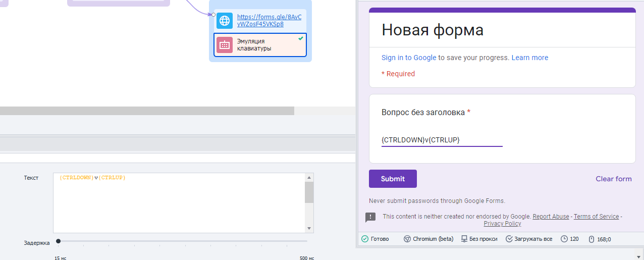Image resolution: width=644 pixels, height=260 pixels.
Task: Click the Submit button
Action: (393, 179)
